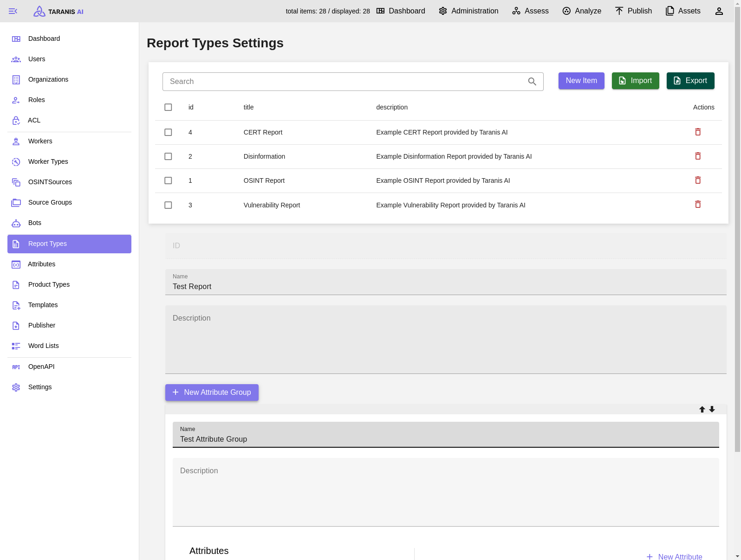
Task: Click the Export button
Action: coord(690,81)
